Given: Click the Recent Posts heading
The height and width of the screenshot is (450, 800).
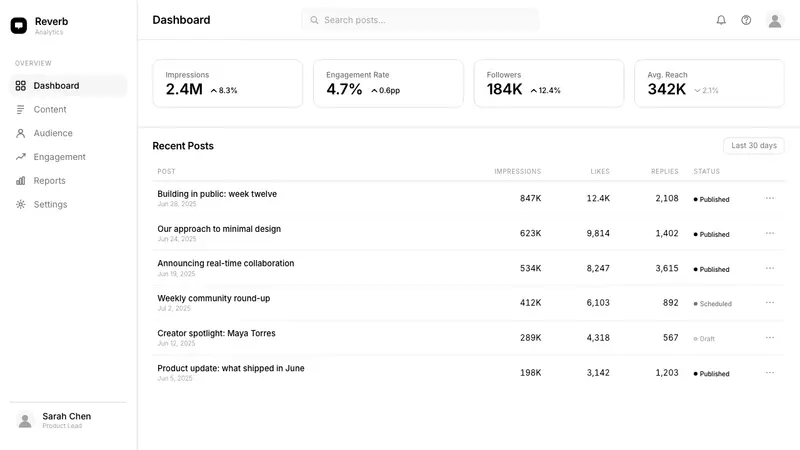Looking at the screenshot, I should point(183,146).
